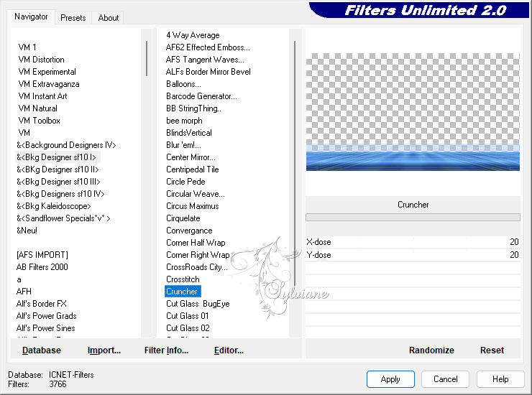Choose bee morph filter
Image resolution: width=532 pixels, height=395 pixels.
pyautogui.click(x=184, y=121)
